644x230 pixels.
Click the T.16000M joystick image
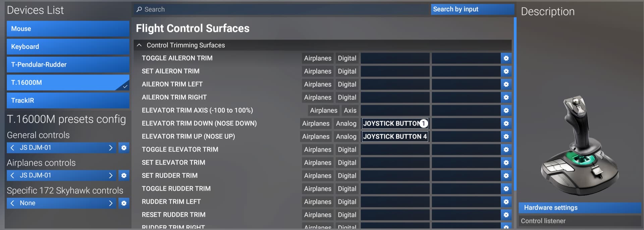[x=579, y=146]
